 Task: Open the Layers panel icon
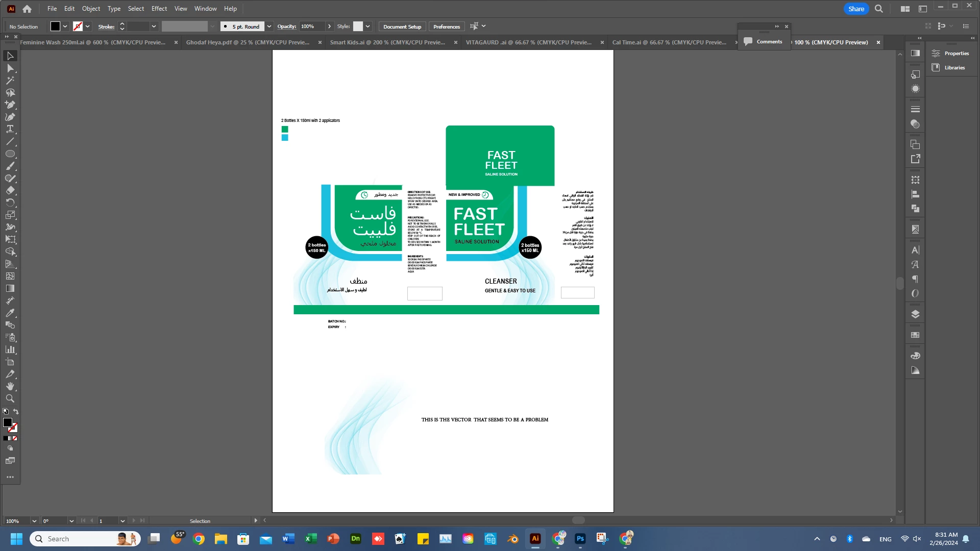[915, 314]
